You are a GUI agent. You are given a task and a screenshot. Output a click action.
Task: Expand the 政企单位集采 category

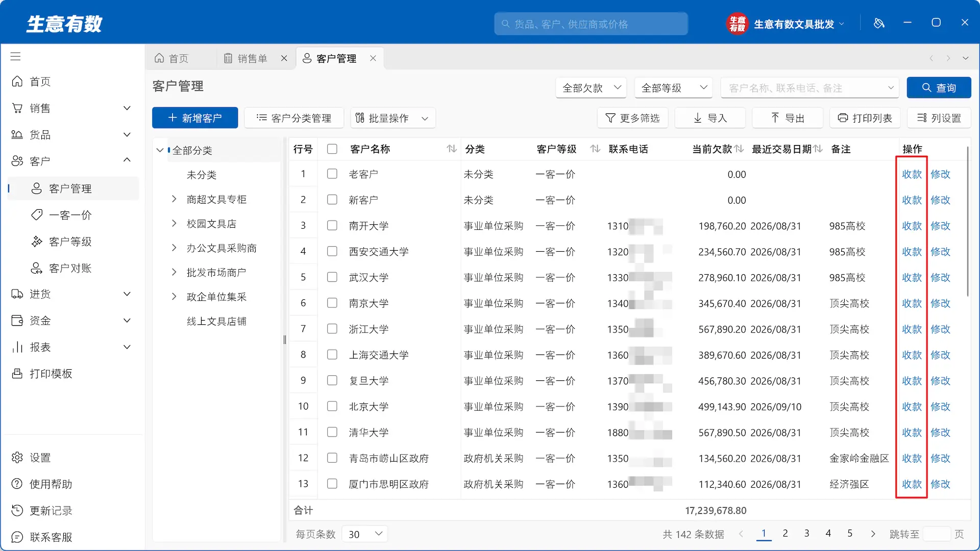pyautogui.click(x=174, y=296)
